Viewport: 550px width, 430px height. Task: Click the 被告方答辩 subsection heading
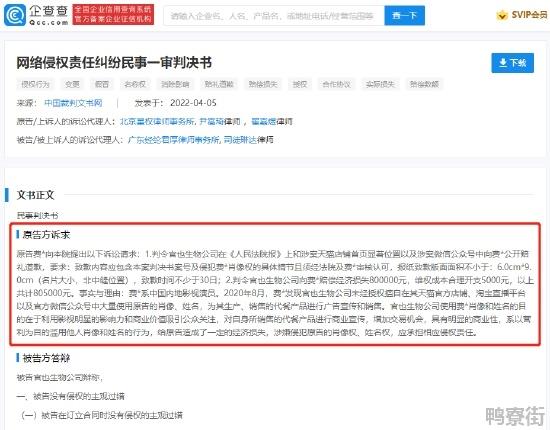[x=46, y=358]
